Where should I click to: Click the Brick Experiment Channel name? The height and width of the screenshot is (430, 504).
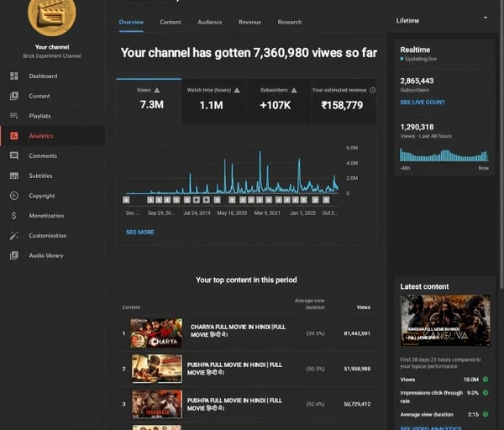[52, 56]
